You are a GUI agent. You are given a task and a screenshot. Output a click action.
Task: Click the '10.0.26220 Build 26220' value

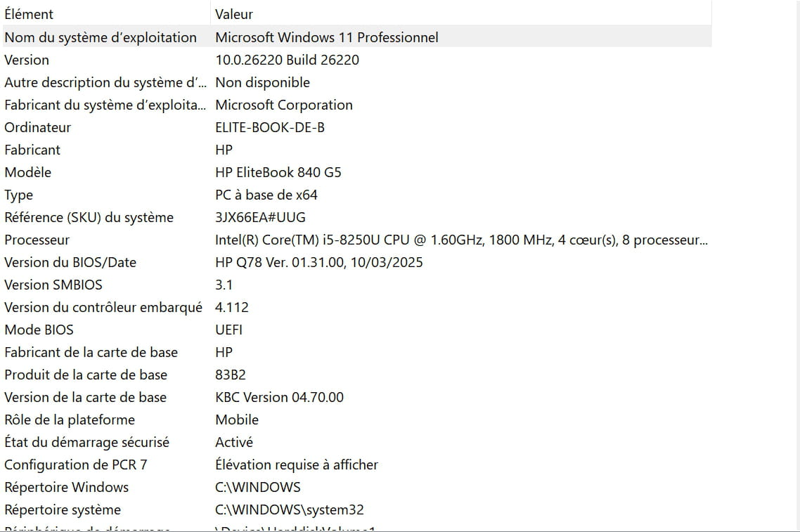287,60
